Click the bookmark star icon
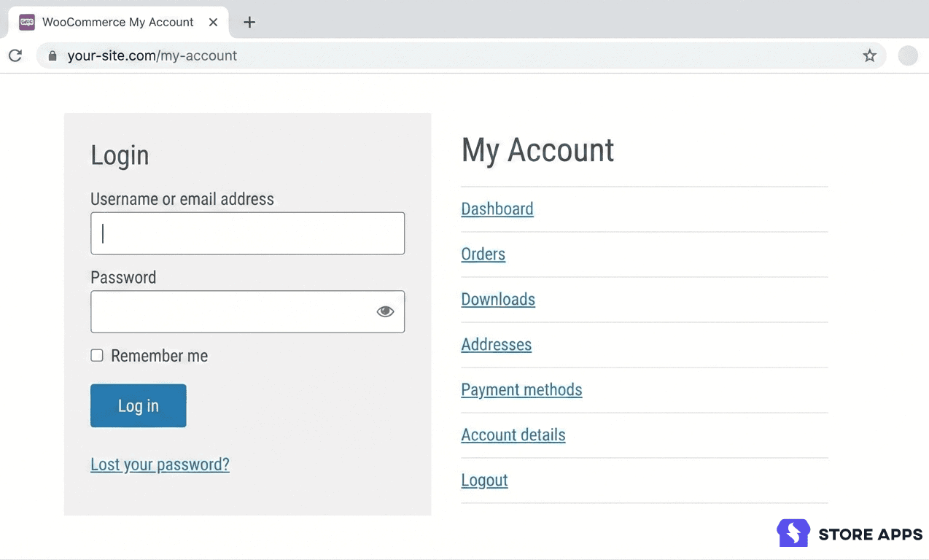This screenshot has width=929, height=560. pos(869,55)
